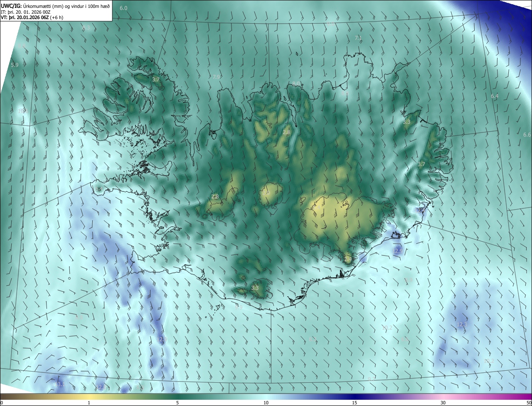Click the 6.6 value label
Image resolution: width=532 pixels, height=406 pixels.
[527, 135]
